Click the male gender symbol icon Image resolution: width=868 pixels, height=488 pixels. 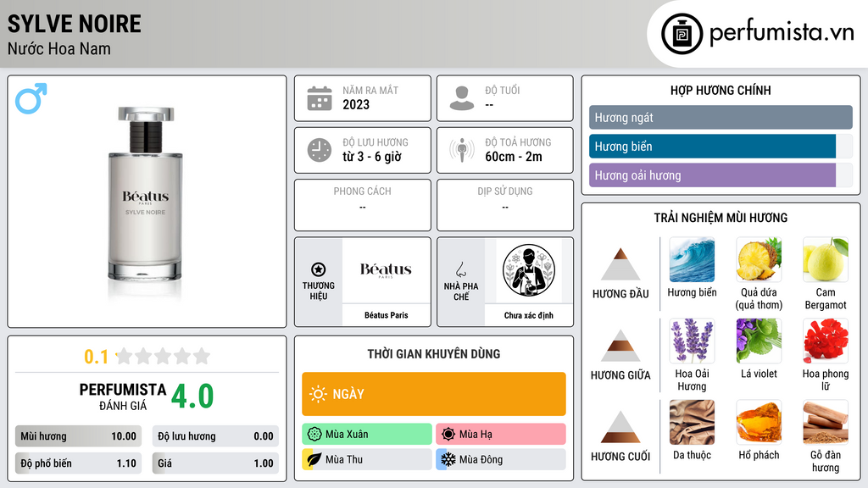point(31,98)
